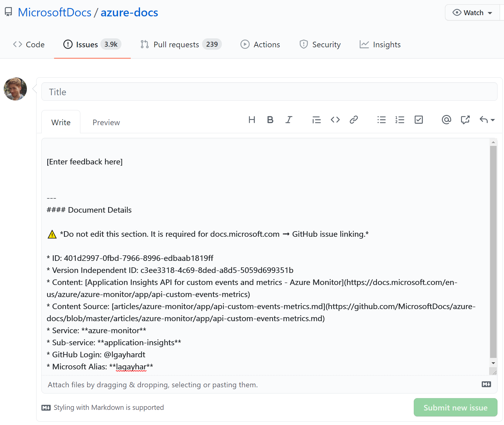The image size is (504, 425).
Task: Open the Styling with Markdown is supported link
Action: pos(103,408)
